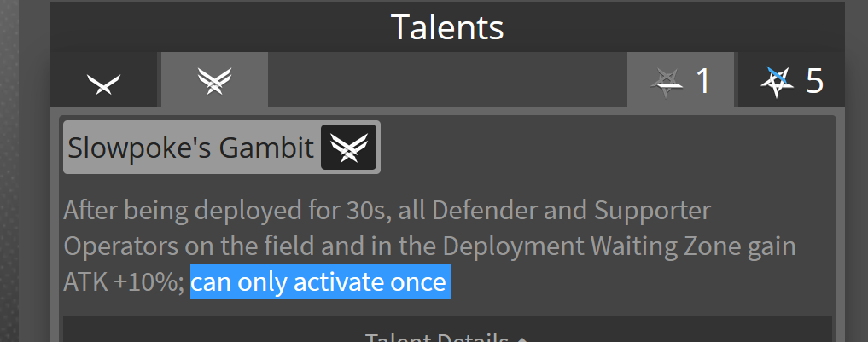
Task: Switch to the Elite 1 single-chevron tab
Action: point(104,82)
